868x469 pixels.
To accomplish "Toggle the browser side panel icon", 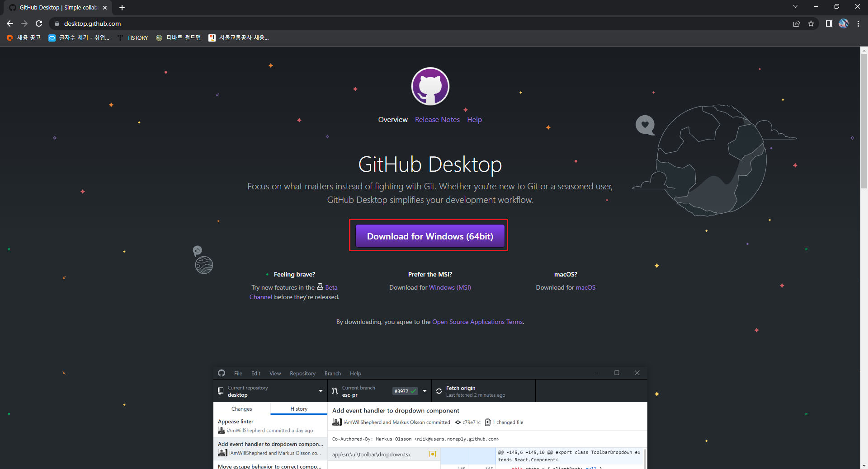I will [829, 23].
